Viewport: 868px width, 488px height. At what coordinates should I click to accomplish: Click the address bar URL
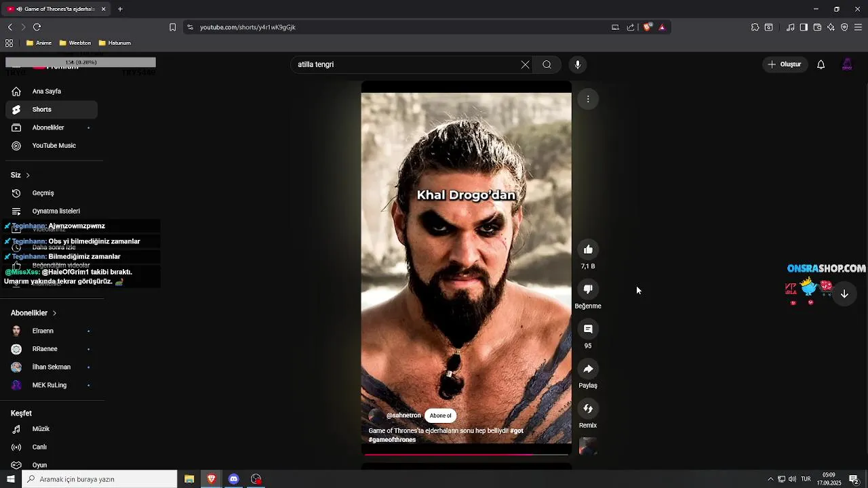[x=248, y=27]
